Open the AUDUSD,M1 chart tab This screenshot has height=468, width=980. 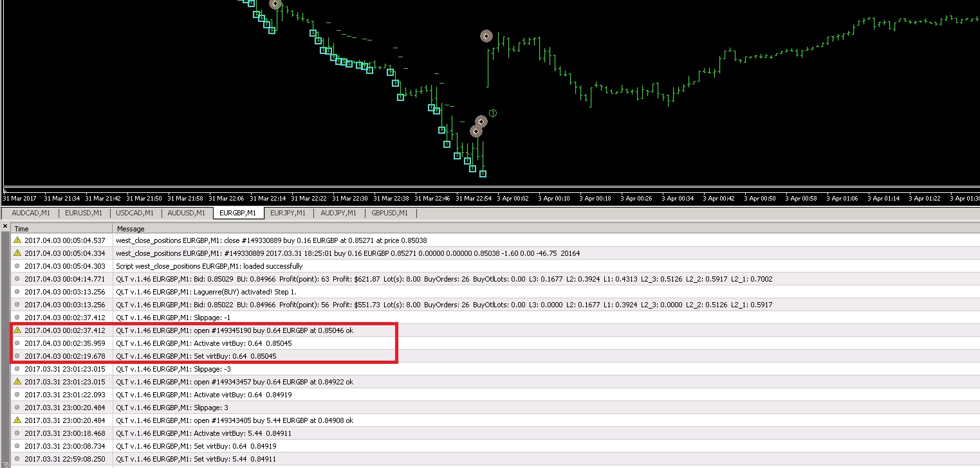click(x=187, y=213)
